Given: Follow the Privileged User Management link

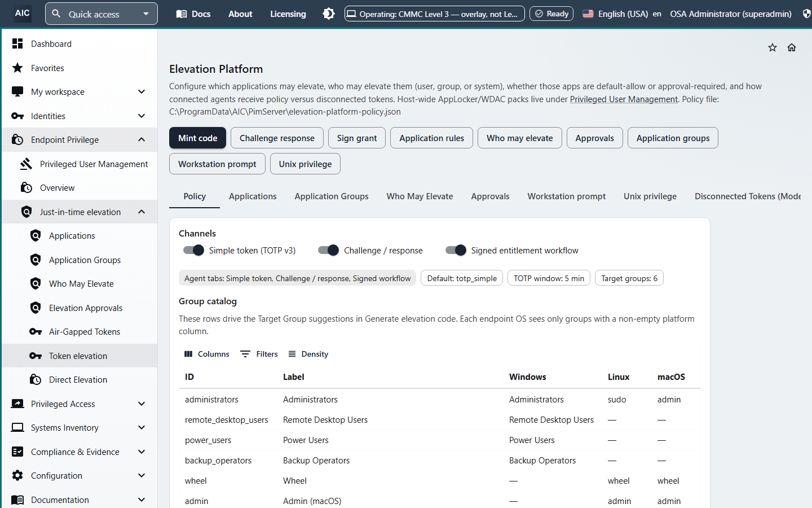Looking at the screenshot, I should pyautogui.click(x=624, y=99).
